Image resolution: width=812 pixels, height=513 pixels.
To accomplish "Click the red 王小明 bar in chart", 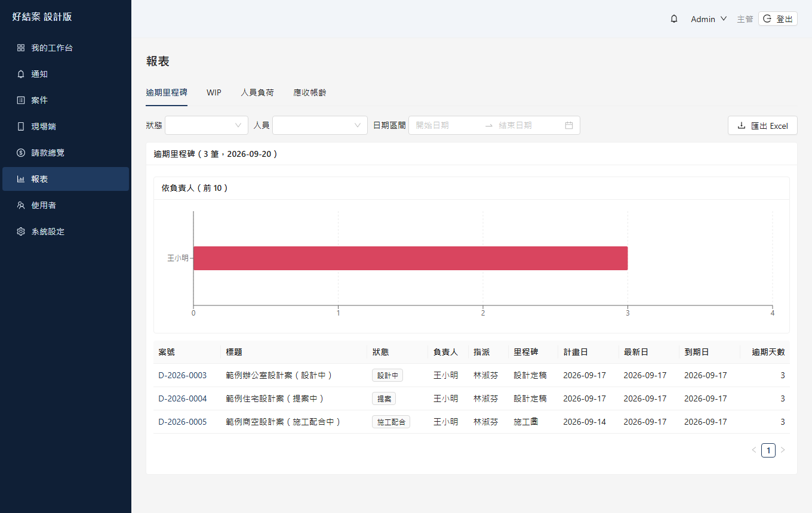I will pyautogui.click(x=410, y=258).
